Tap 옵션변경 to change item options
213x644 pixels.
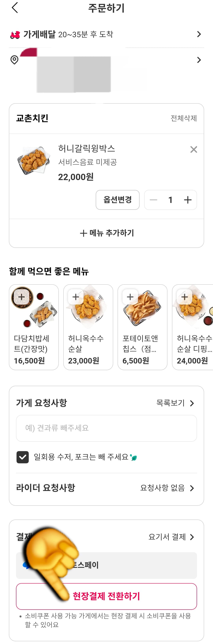(x=118, y=200)
